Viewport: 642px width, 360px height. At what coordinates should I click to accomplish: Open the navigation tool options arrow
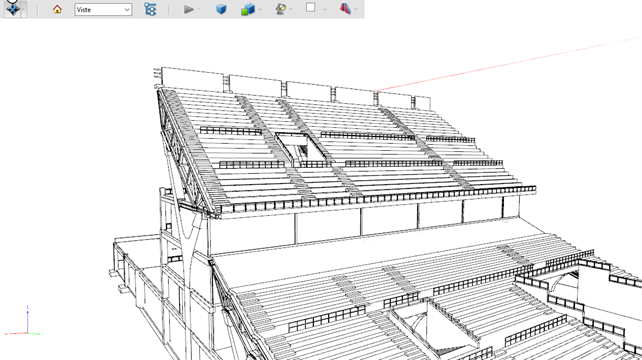point(24,9)
